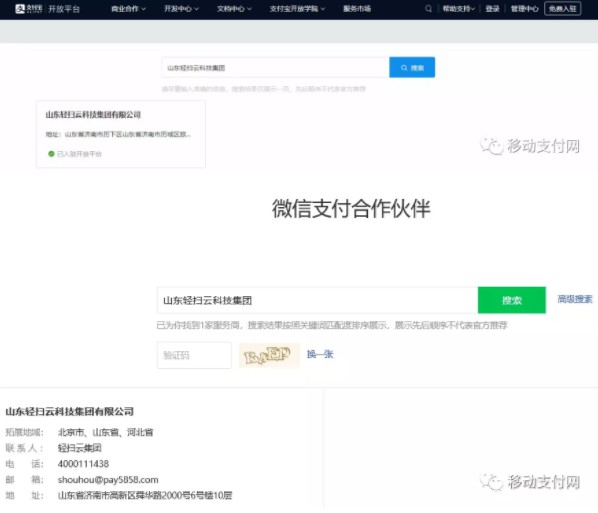Click the email shouhou@pay5858.com

tap(108, 480)
